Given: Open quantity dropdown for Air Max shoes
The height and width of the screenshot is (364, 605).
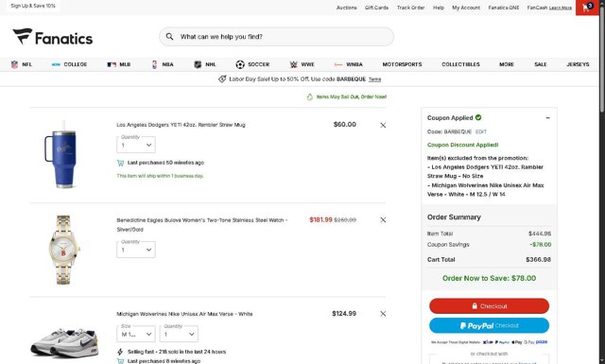Looking at the screenshot, I should [x=179, y=335].
